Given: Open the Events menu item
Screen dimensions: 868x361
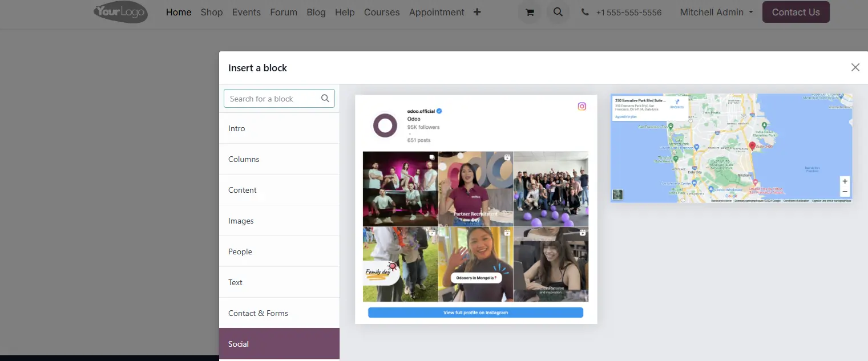Looking at the screenshot, I should 247,12.
